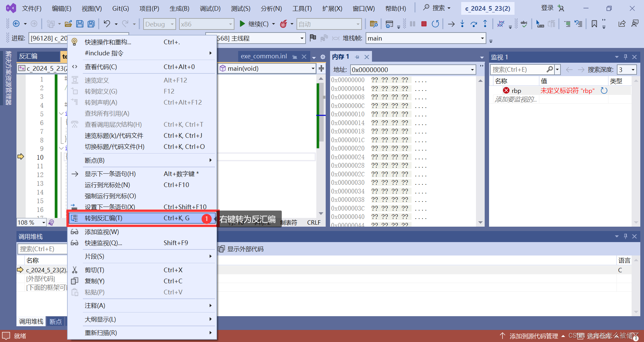Click memory address row 0x00000010
The image size is (644, 342).
(x=379, y=114)
